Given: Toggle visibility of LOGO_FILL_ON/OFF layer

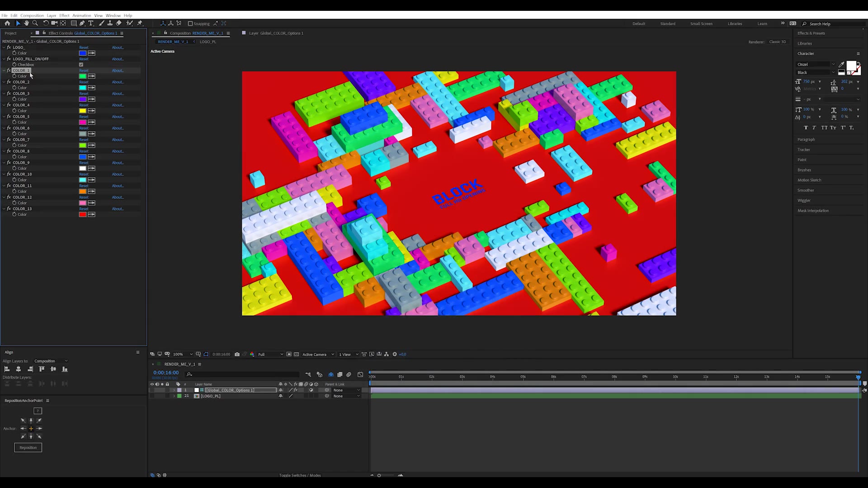Looking at the screenshot, I should click(9, 59).
